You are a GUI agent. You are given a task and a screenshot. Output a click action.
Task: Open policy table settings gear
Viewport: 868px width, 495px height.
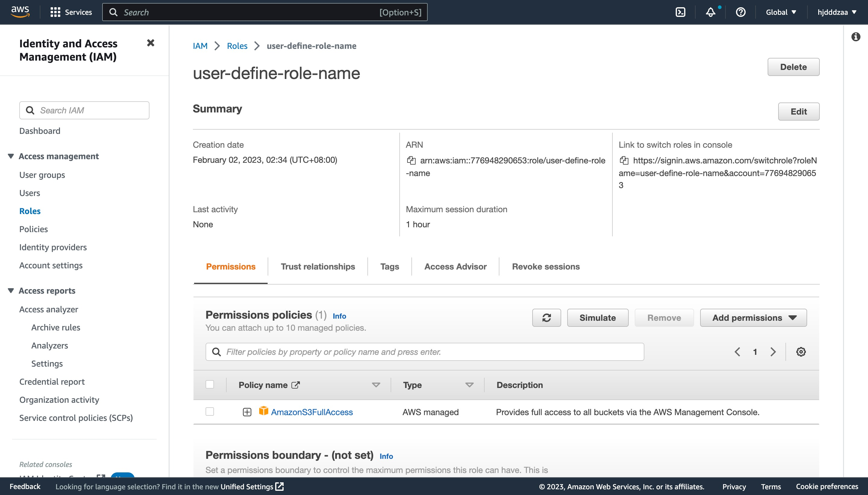coord(801,352)
